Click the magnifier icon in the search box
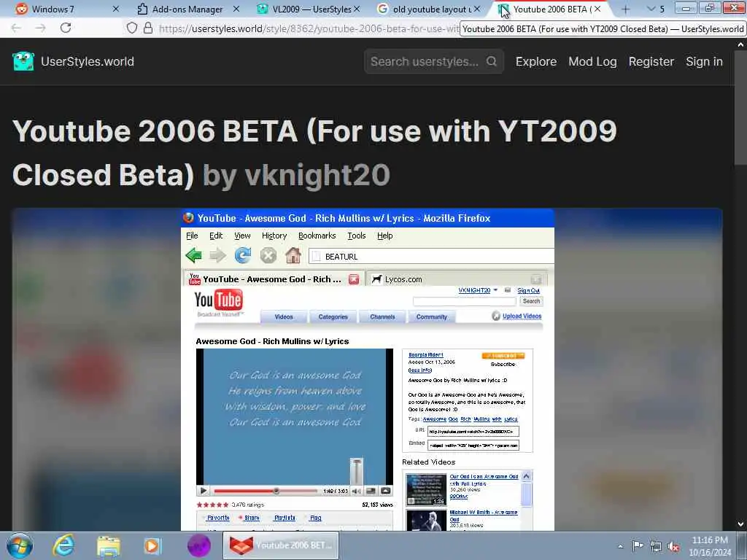The height and width of the screenshot is (560, 747). click(492, 61)
